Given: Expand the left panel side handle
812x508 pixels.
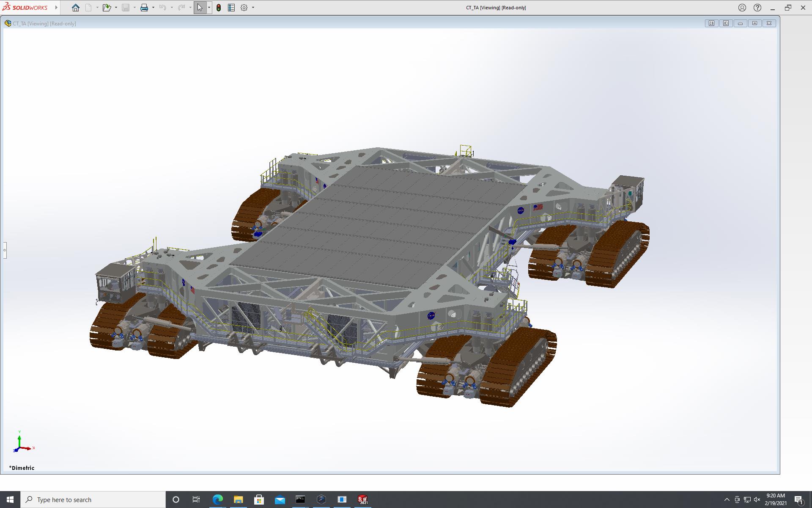Looking at the screenshot, I should (5, 250).
